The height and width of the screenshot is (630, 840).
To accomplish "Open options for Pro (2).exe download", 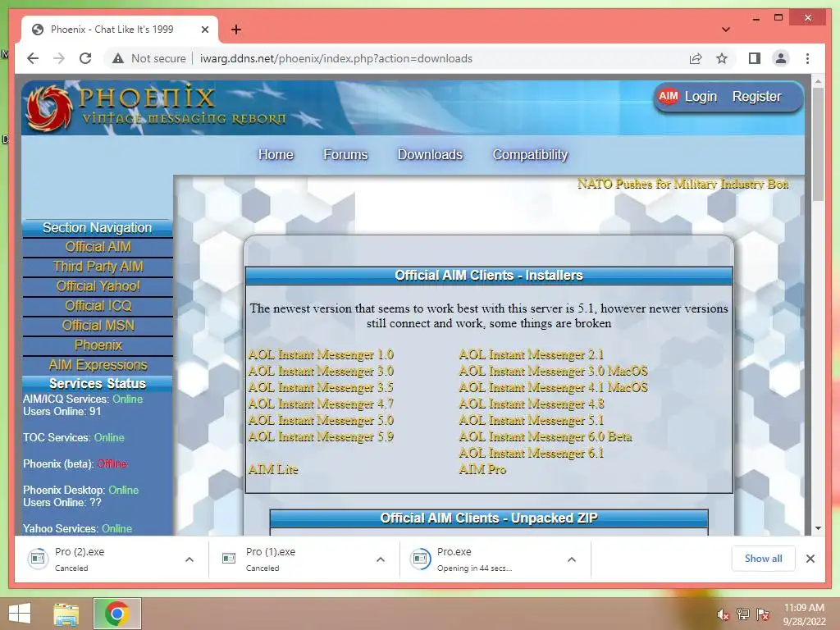I will point(189,559).
